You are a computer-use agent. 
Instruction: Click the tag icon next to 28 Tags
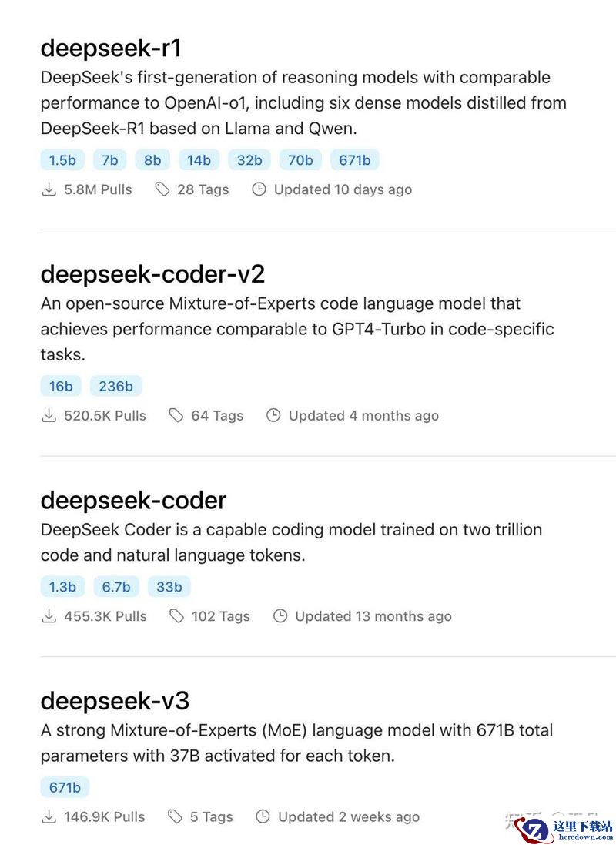[162, 189]
